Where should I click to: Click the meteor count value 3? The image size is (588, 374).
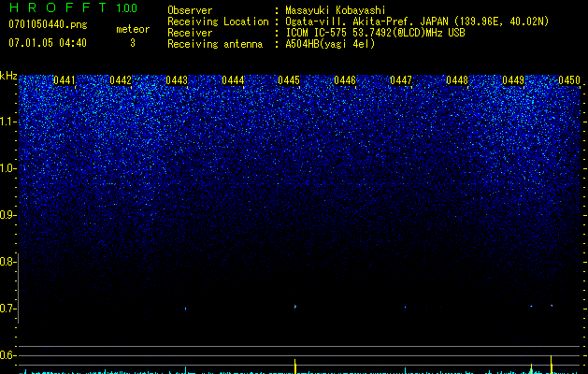(x=133, y=43)
